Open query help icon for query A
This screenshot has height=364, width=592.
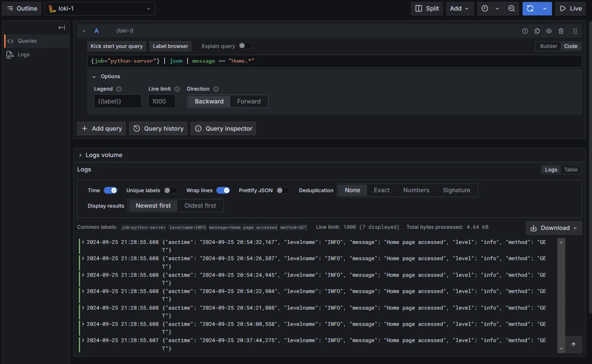(x=525, y=31)
